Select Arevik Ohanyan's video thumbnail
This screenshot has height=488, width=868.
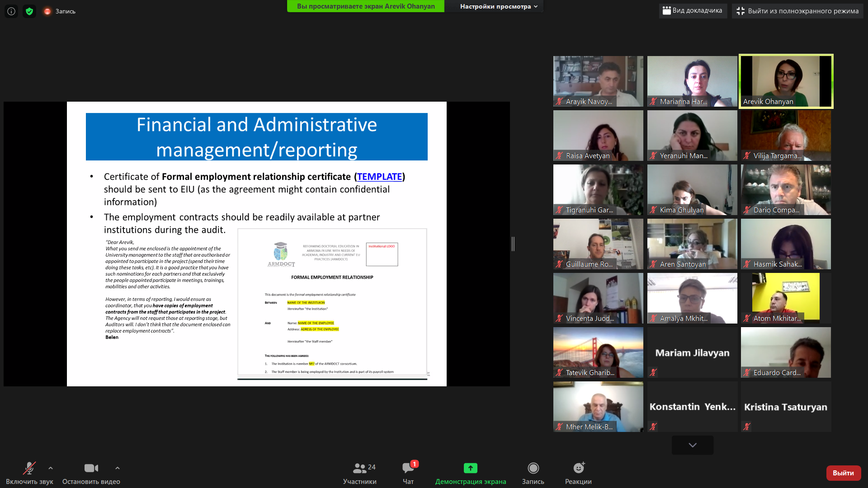[x=786, y=81]
